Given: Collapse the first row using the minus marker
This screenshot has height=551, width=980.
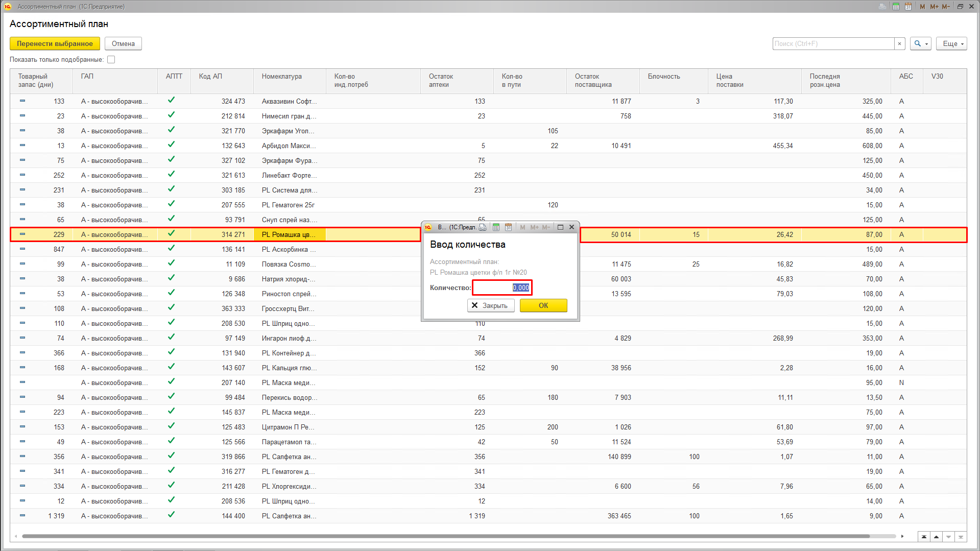Looking at the screenshot, I should 22,101.
